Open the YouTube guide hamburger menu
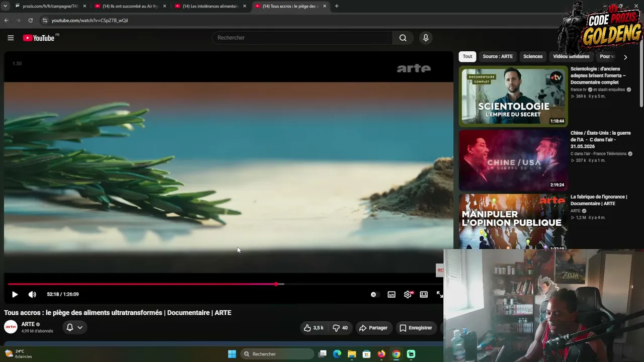Viewport: 644px width, 362px height. (11, 38)
